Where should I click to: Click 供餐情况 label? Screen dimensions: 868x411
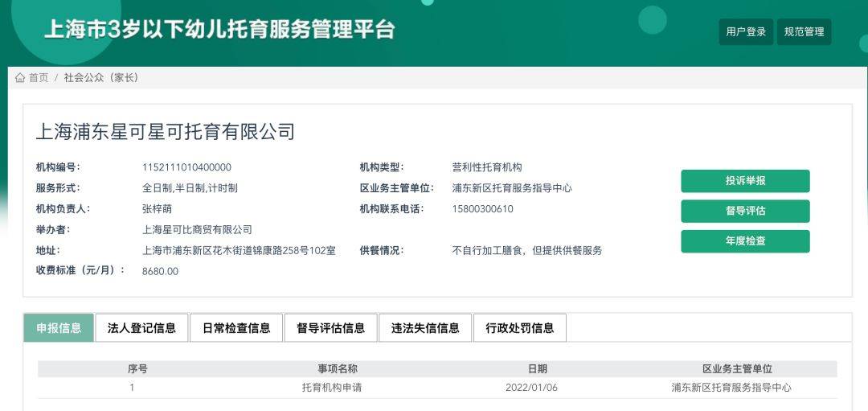point(382,251)
